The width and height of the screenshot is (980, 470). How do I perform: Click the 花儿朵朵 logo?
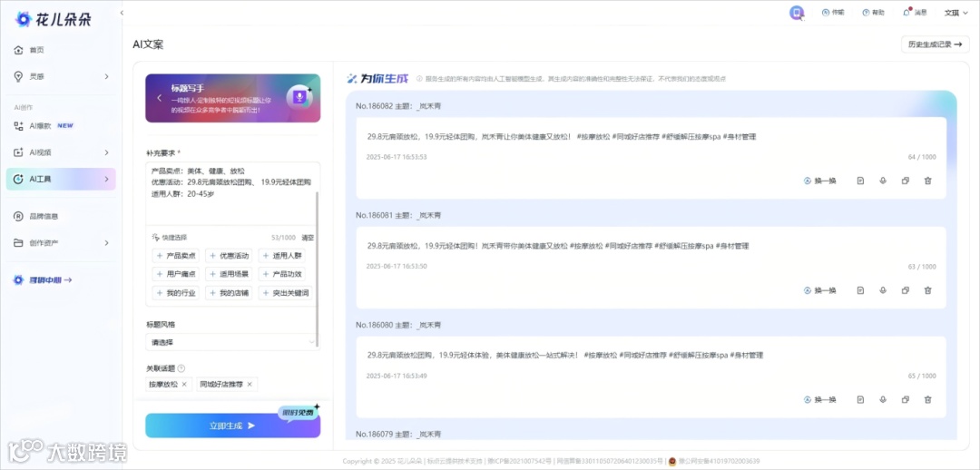coord(54,19)
